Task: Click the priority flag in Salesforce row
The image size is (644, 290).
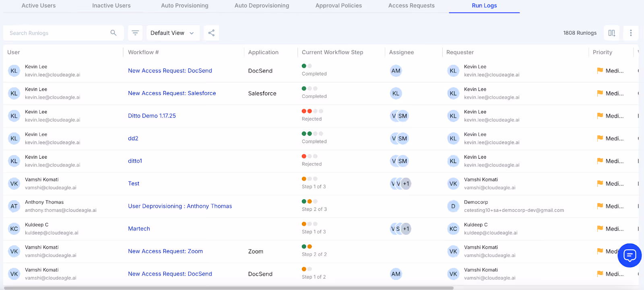Action: pos(600,93)
